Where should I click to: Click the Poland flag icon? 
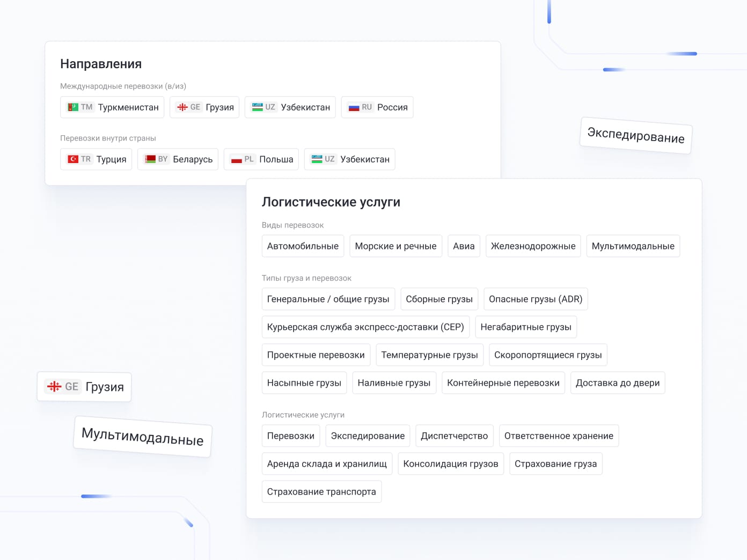click(x=237, y=159)
